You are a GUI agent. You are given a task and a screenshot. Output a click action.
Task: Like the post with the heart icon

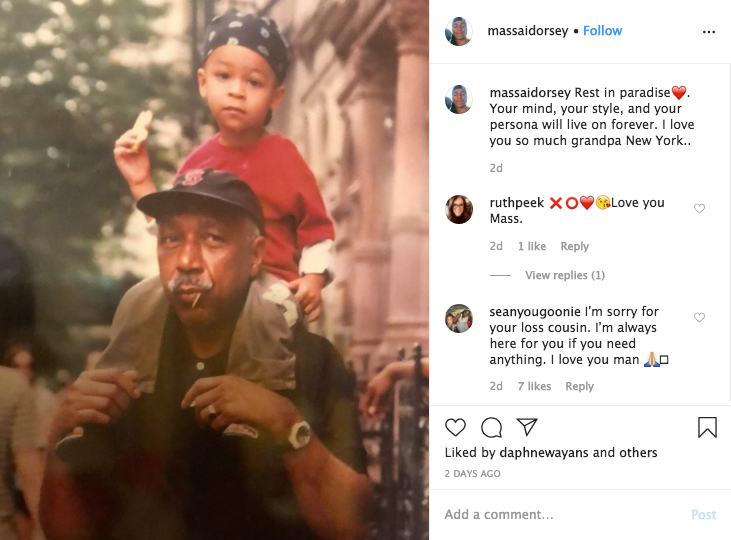click(x=455, y=428)
